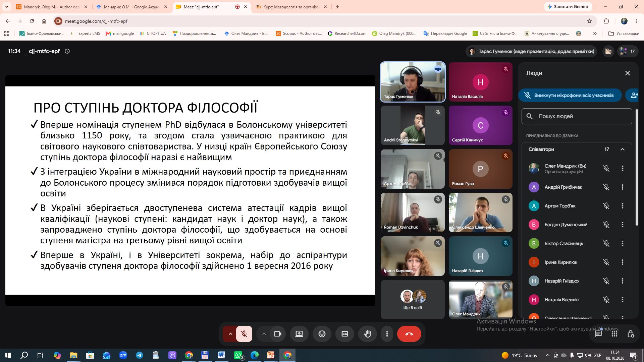Click Вимкнути мікрофони всіх учасників button
The width and height of the screenshot is (644, 362).
coord(570,95)
